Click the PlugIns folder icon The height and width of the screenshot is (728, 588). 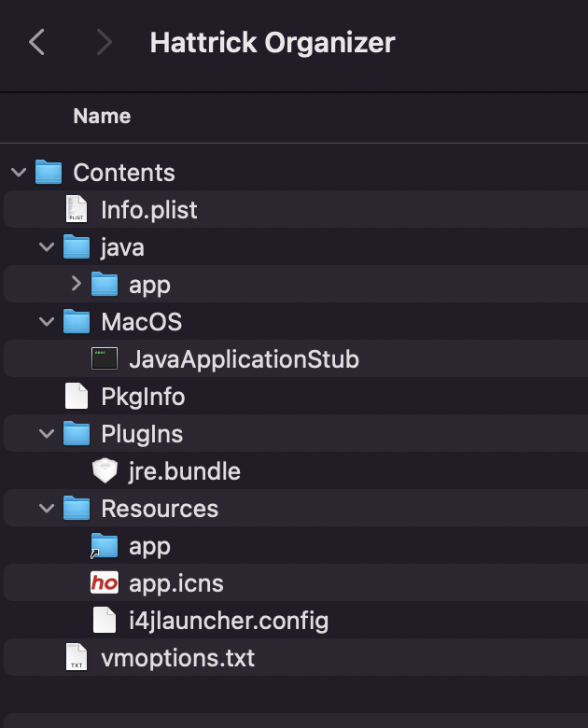(x=77, y=433)
